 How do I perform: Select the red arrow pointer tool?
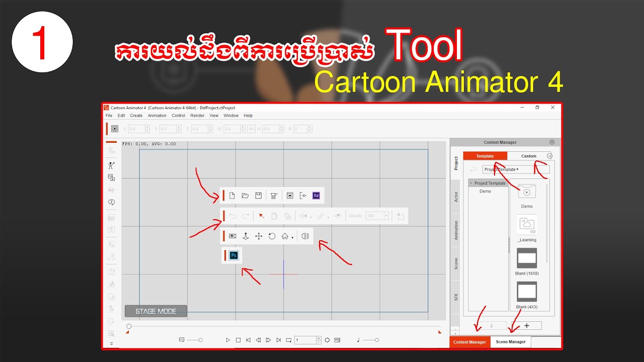262,216
